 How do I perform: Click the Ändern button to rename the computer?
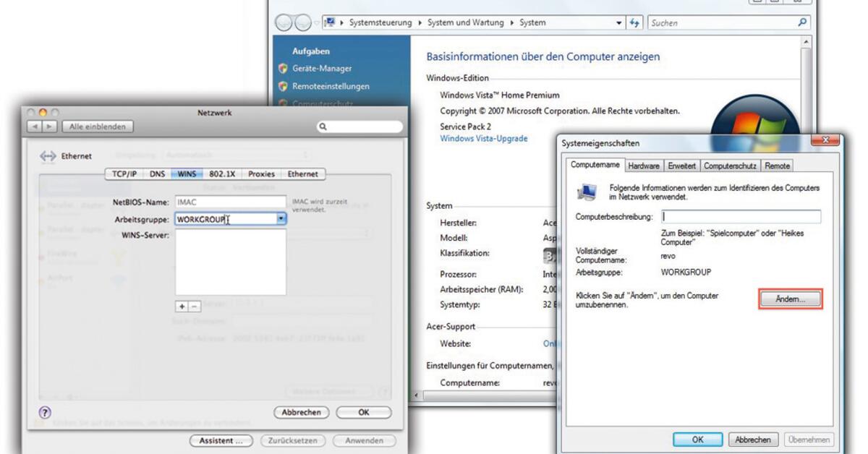(790, 297)
